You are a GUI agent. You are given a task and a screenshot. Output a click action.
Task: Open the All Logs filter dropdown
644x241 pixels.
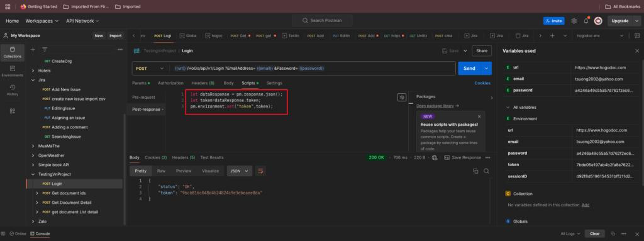coord(571,233)
